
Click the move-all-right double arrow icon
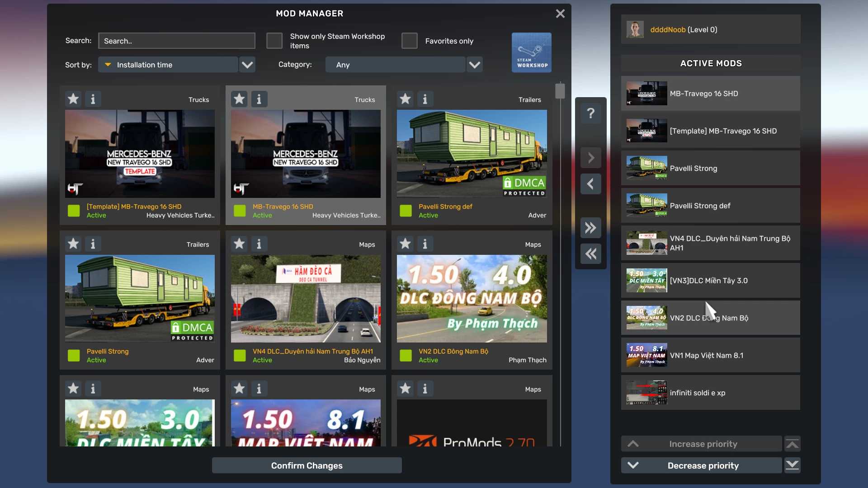coord(590,228)
